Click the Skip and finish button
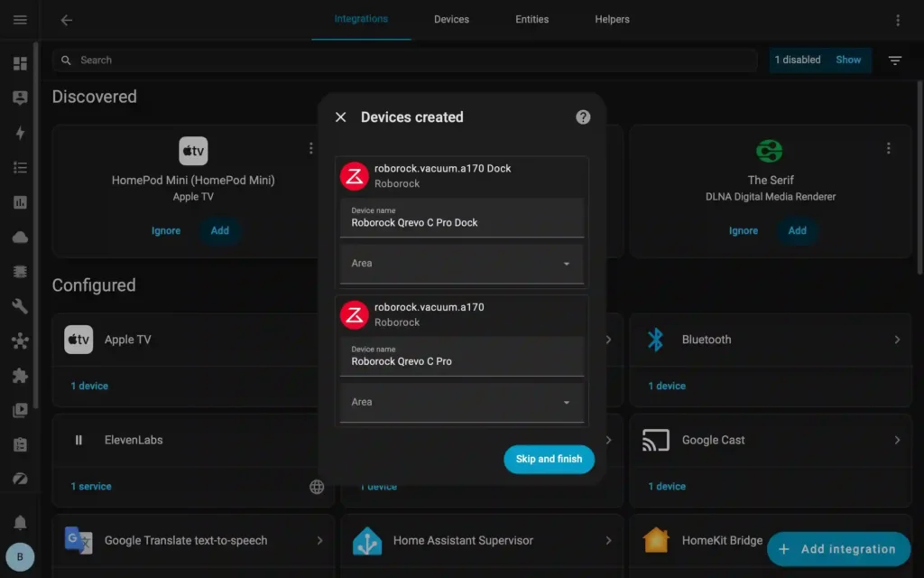Image resolution: width=924 pixels, height=578 pixels. coord(549,459)
